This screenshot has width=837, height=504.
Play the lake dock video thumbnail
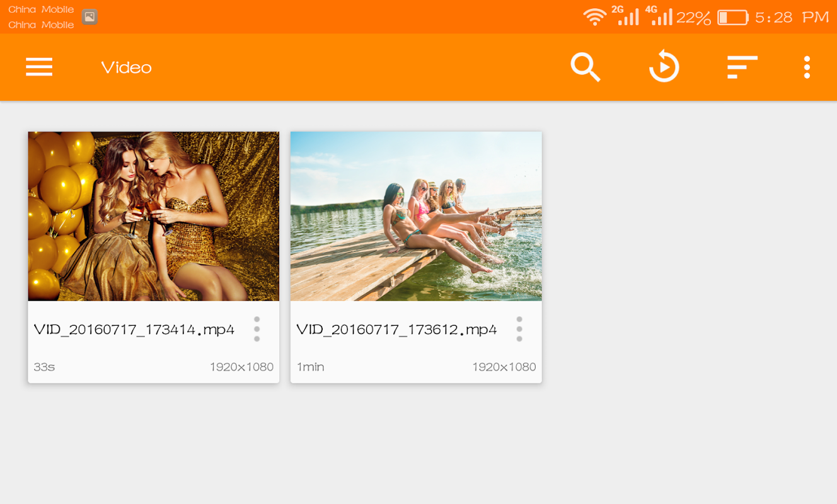[x=416, y=216]
